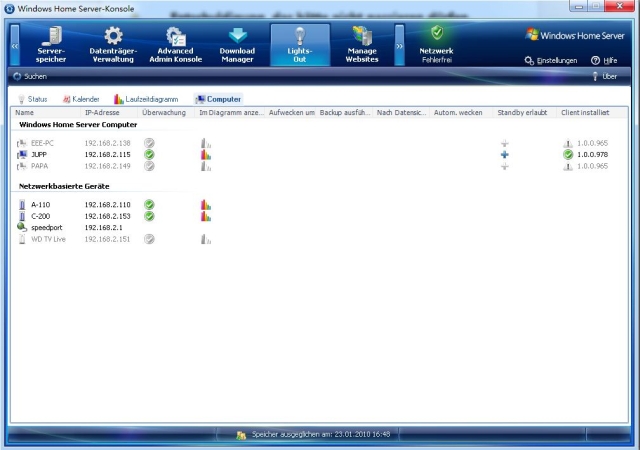
Task: Toggle monitoring for JUPP
Action: point(149,154)
